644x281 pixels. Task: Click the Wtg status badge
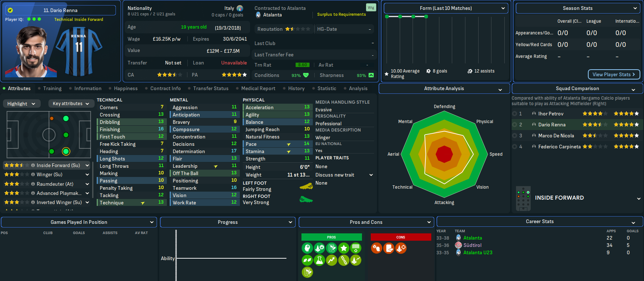point(371,7)
